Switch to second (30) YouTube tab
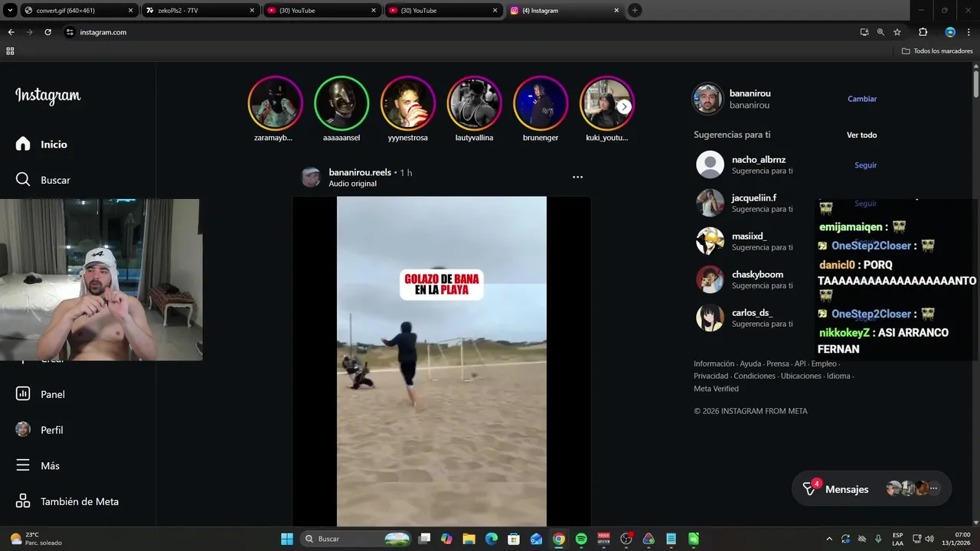 click(x=444, y=11)
